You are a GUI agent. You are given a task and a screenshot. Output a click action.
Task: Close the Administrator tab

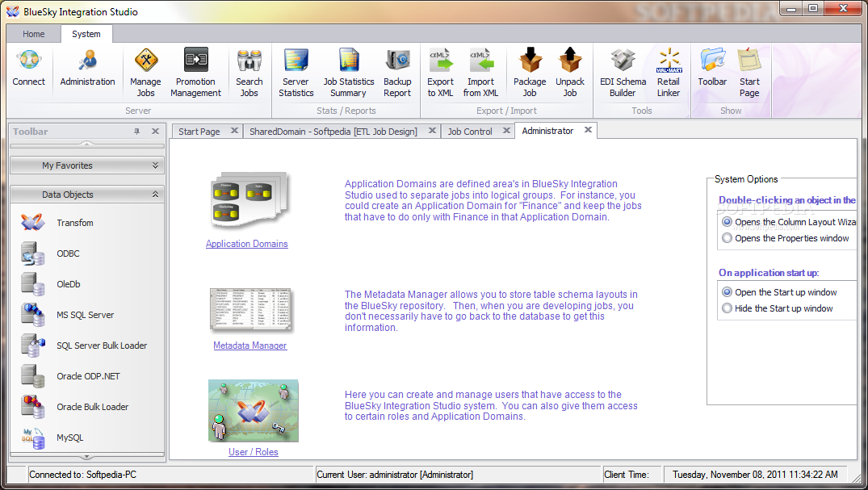[x=588, y=129]
